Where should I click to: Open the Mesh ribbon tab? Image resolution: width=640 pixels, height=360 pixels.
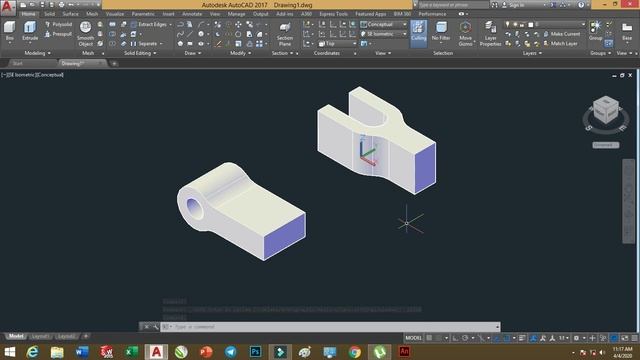tap(92, 14)
